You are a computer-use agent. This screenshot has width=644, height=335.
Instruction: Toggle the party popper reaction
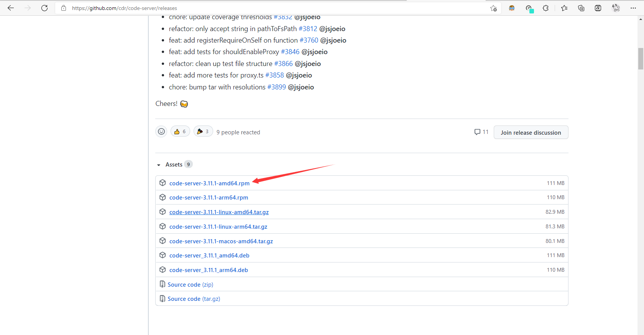point(203,132)
